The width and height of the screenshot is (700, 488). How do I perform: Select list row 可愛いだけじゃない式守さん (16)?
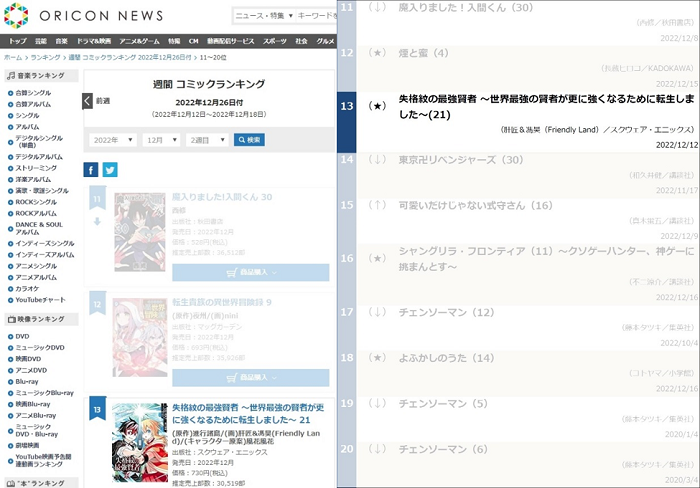[x=519, y=221]
